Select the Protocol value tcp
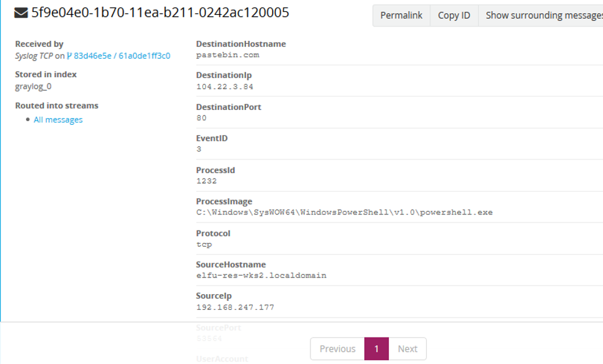The image size is (603, 364). 203,244
